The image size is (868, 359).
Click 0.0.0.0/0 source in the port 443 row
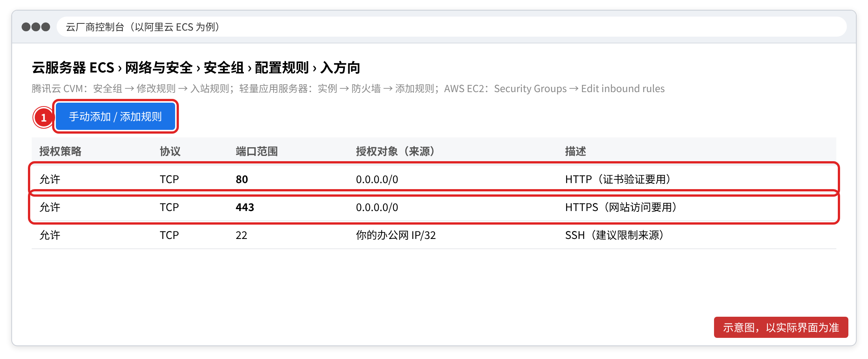pyautogui.click(x=377, y=207)
